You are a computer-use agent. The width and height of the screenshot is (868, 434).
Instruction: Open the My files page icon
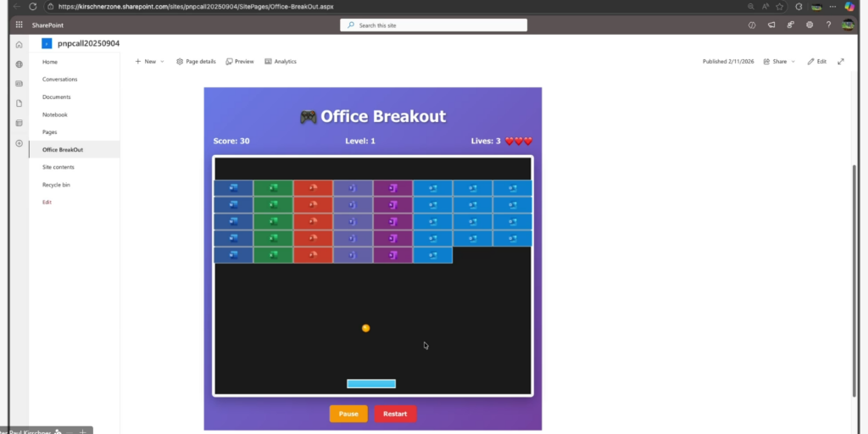pyautogui.click(x=19, y=103)
